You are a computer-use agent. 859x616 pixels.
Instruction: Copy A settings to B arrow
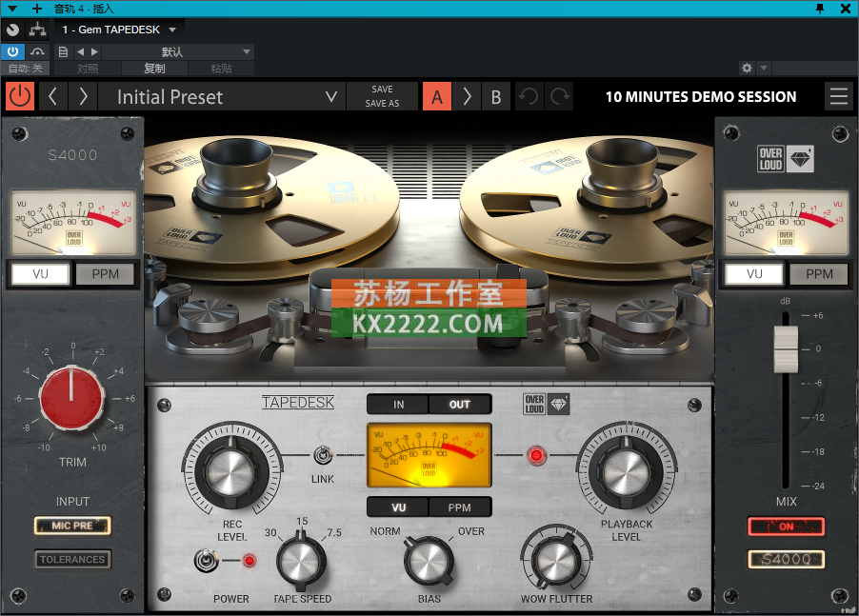pos(467,96)
